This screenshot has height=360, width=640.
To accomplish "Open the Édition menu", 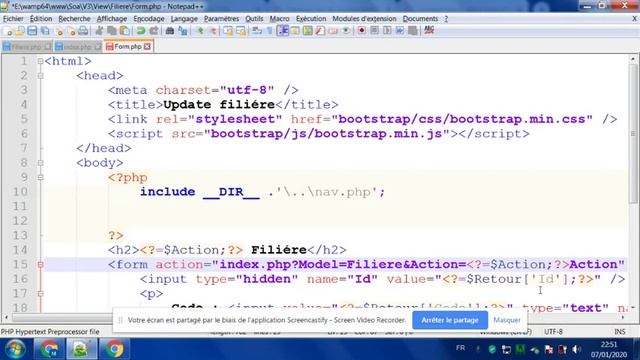I will (41, 19).
